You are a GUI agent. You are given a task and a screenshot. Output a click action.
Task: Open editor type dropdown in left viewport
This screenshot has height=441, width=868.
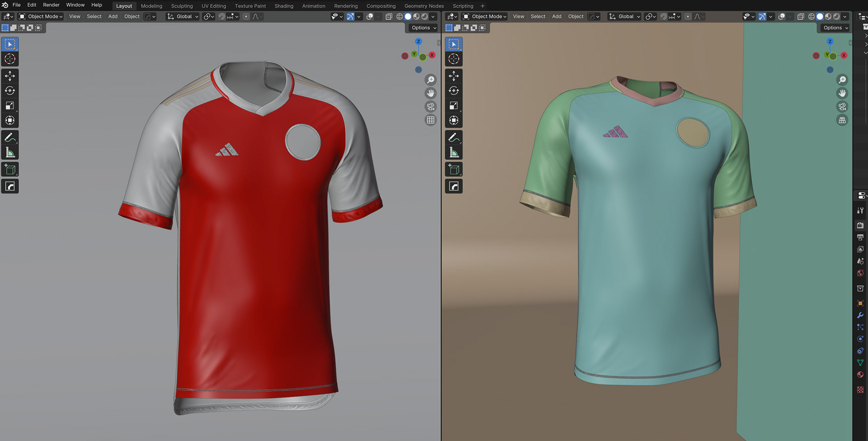[x=8, y=16]
